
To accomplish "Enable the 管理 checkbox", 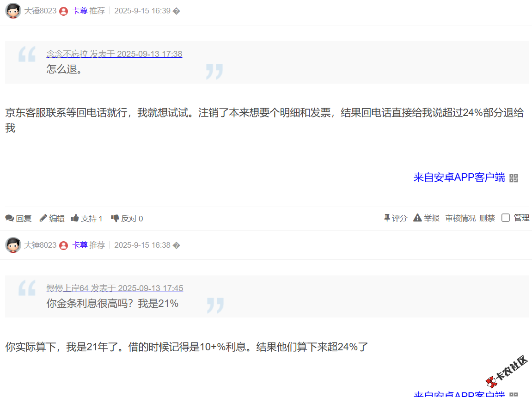I will click(x=505, y=218).
